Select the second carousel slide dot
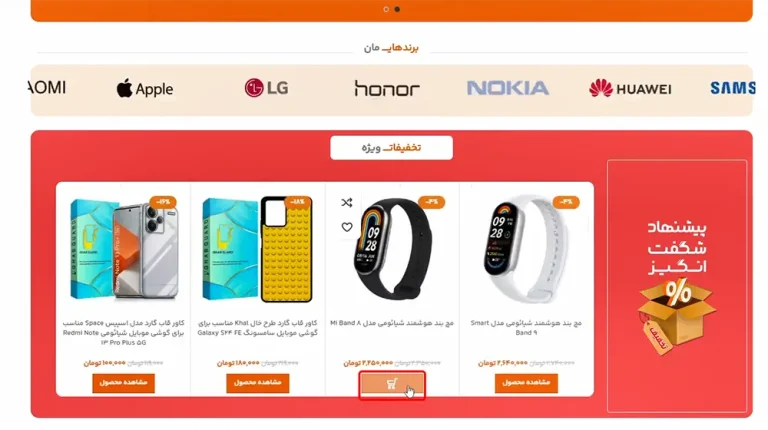This screenshot has height=430, width=768. pos(397,9)
